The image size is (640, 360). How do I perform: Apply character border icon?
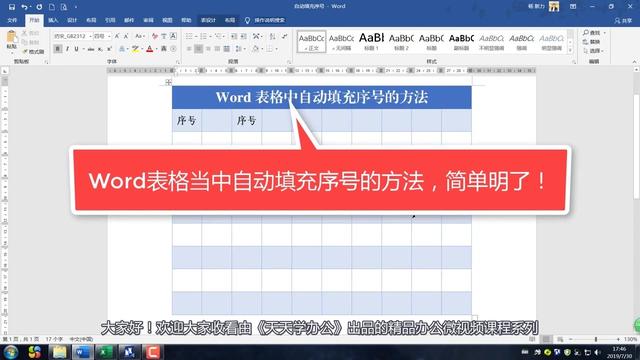173,36
